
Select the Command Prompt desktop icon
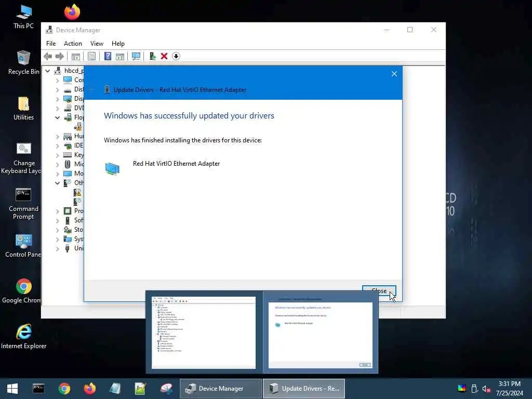click(23, 204)
